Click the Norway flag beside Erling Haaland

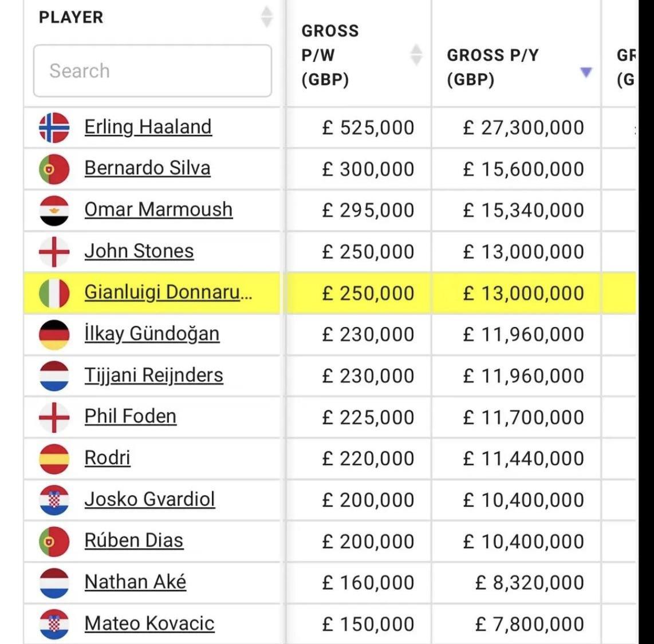pos(54,127)
